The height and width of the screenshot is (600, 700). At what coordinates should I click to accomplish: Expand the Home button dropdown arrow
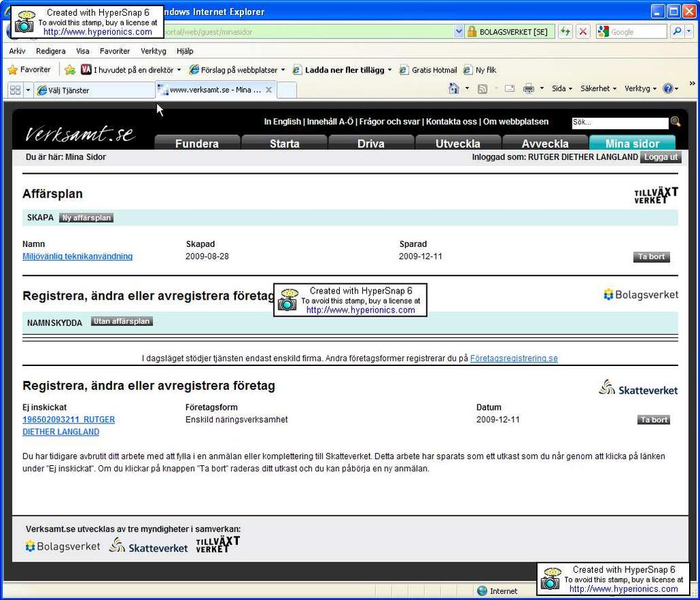[x=467, y=88]
